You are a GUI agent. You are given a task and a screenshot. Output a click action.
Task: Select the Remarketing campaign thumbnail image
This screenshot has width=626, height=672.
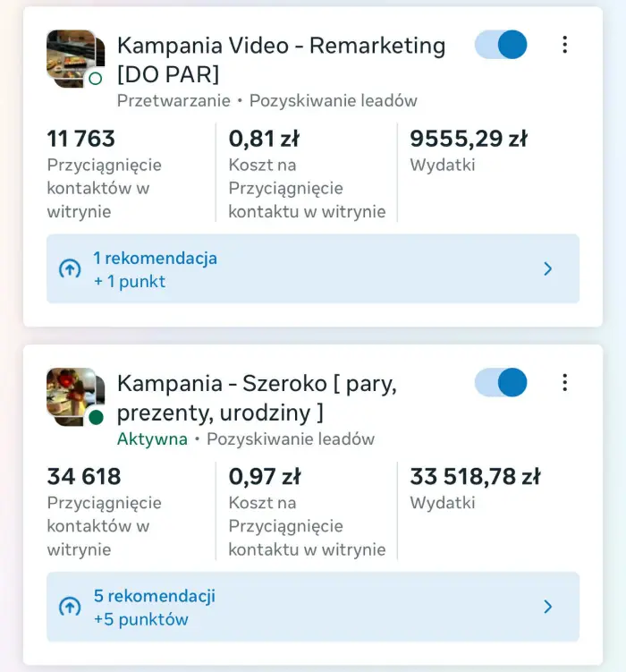[x=70, y=57]
